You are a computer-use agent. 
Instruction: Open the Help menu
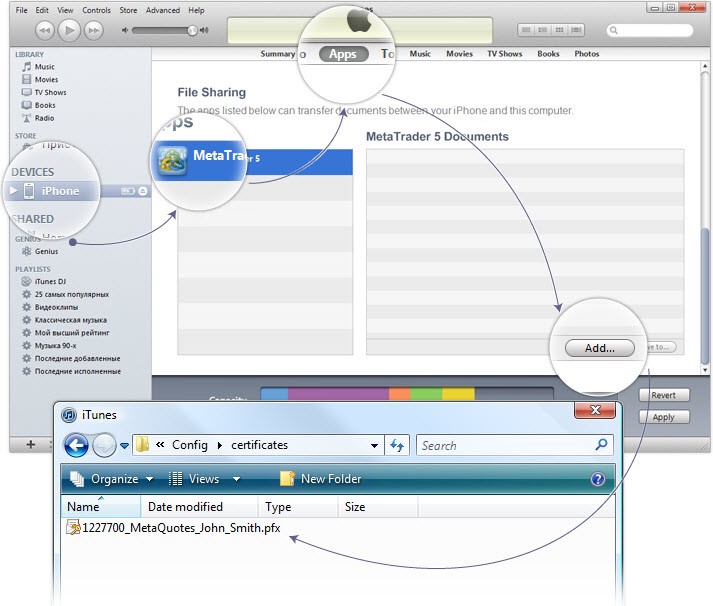[196, 10]
